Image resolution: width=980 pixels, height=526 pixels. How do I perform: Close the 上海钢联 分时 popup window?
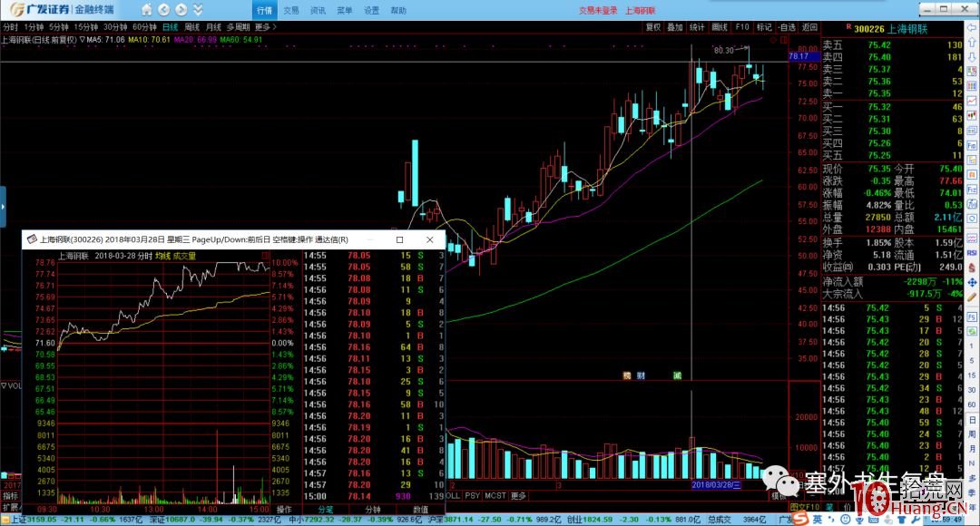pos(430,239)
